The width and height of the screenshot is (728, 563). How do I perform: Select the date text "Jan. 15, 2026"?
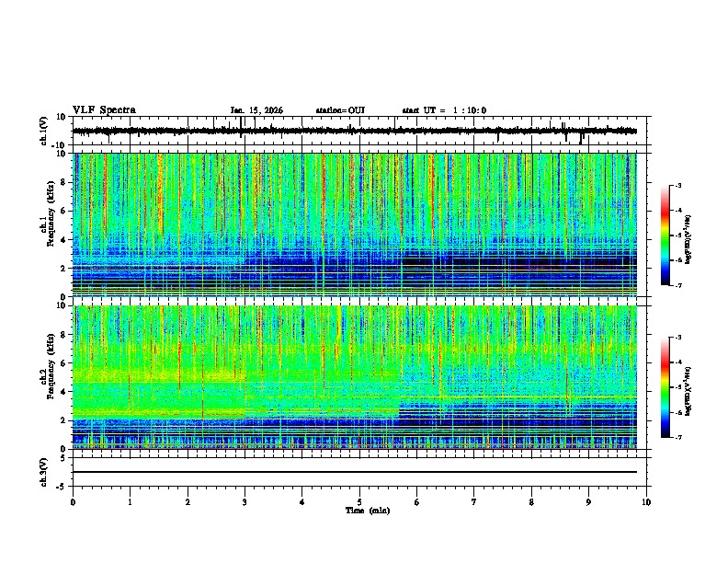256,110
